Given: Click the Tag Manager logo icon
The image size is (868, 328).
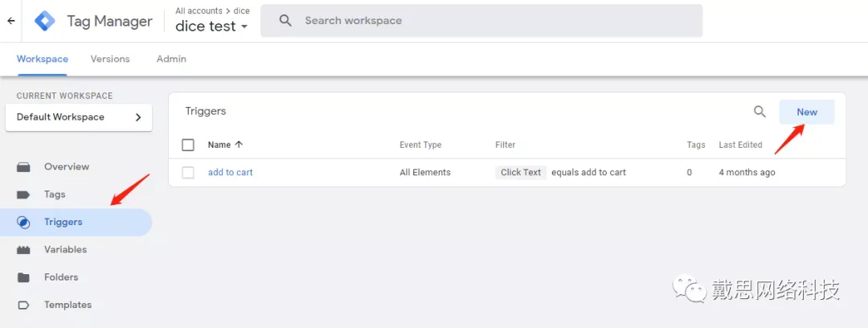Looking at the screenshot, I should tap(45, 21).
